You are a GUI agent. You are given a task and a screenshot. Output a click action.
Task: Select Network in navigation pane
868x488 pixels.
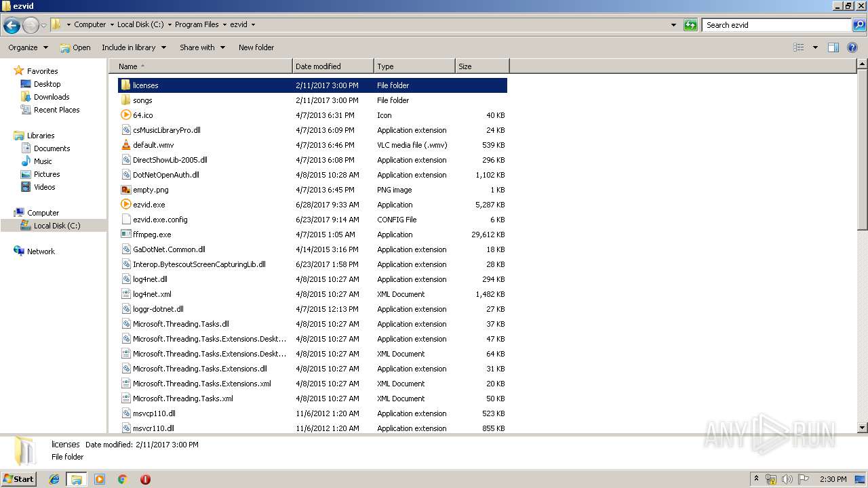(41, 251)
